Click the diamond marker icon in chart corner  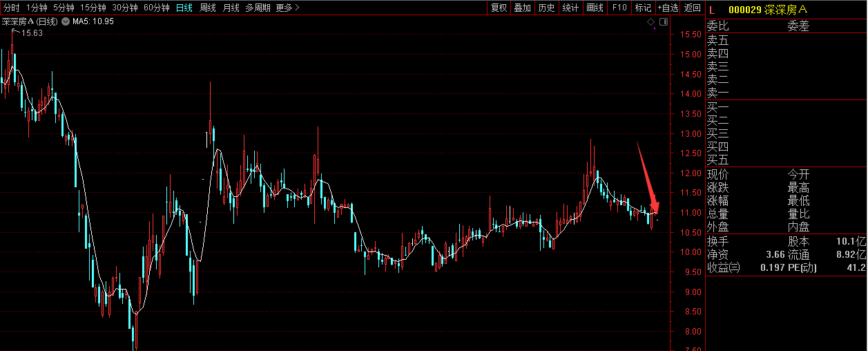650,22
